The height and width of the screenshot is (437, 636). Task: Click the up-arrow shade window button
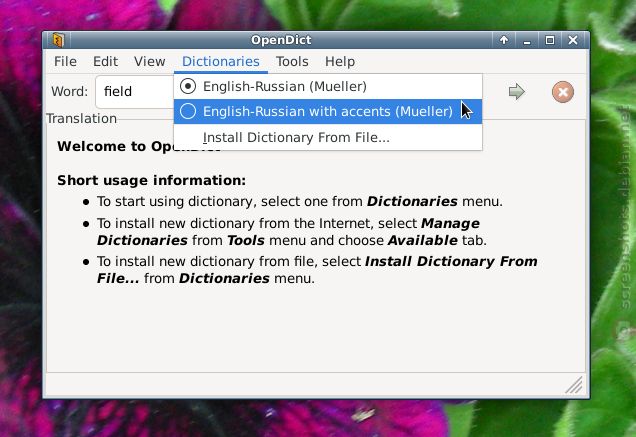(504, 40)
